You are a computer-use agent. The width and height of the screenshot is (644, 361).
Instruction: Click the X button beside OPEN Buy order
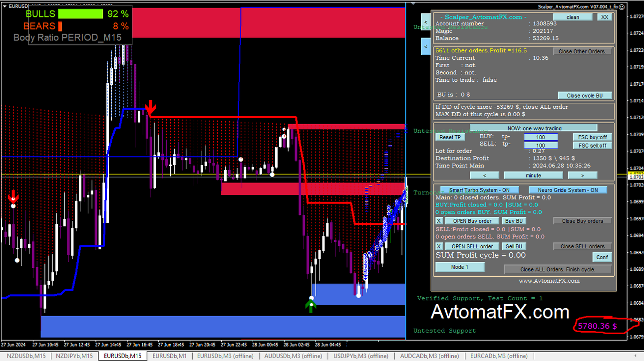[439, 221]
